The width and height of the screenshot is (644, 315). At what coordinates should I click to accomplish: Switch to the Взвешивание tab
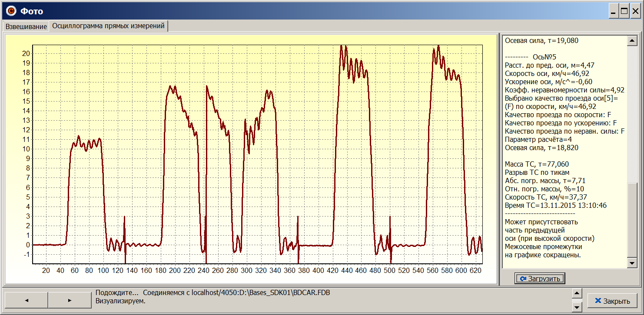point(26,26)
